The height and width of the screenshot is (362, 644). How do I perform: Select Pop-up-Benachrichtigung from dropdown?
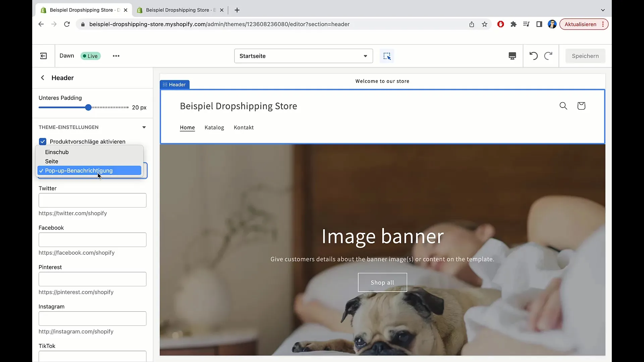point(79,170)
